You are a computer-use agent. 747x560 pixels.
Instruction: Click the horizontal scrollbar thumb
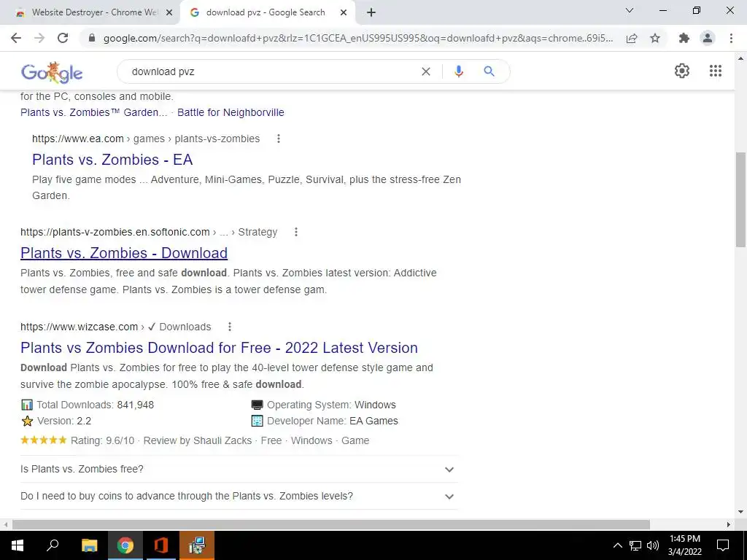(x=331, y=524)
